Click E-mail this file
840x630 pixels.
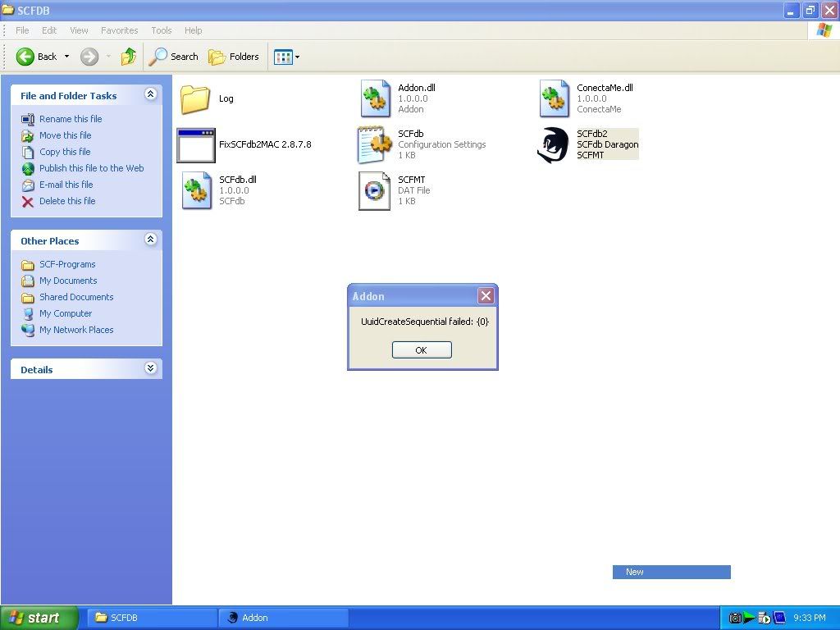coord(66,185)
